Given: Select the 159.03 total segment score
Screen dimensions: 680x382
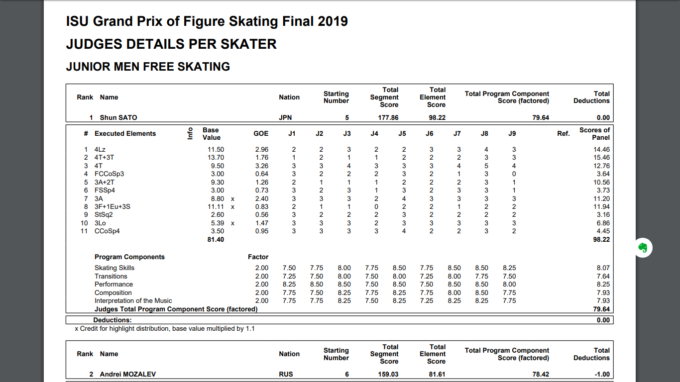Looking at the screenshot, I should click(388, 374).
